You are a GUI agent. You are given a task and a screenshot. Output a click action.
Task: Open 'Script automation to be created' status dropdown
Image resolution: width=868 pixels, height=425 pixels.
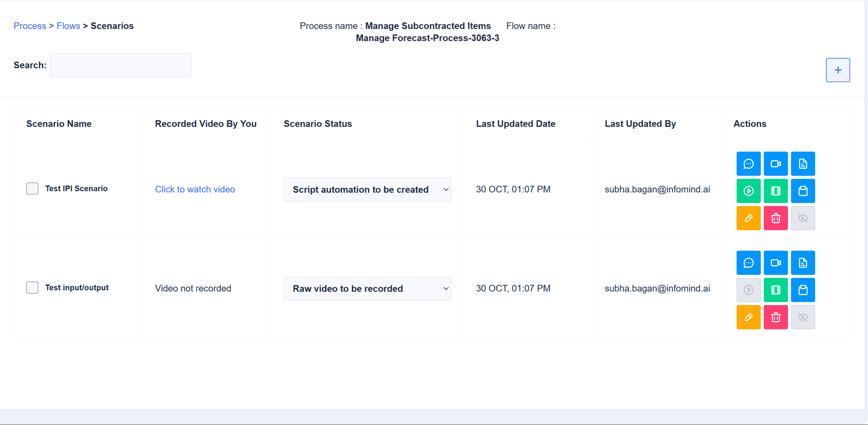coord(367,189)
